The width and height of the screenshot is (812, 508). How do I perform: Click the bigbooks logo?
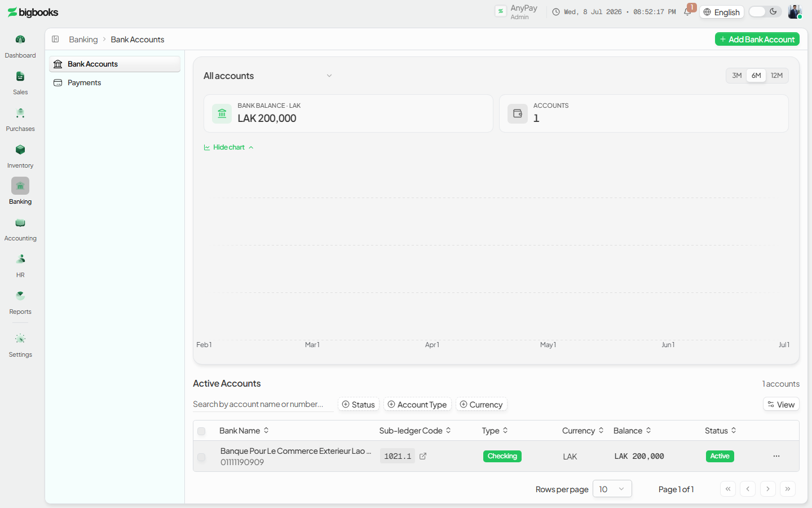coord(33,12)
